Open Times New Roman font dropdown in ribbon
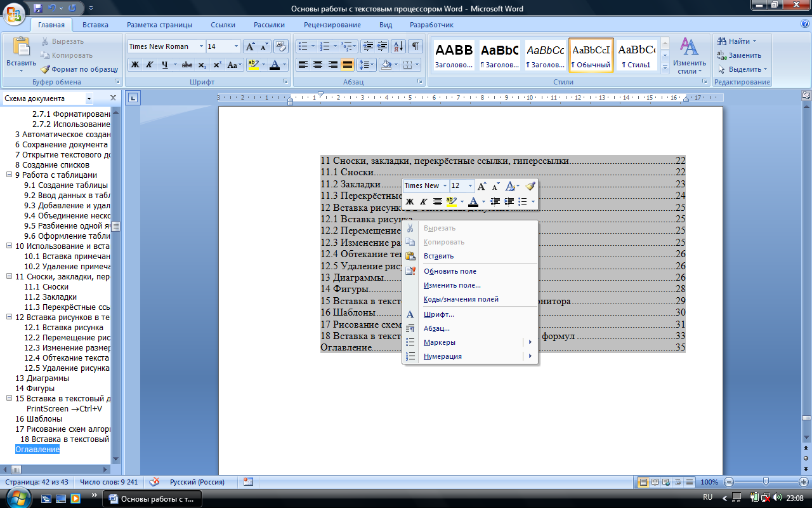The height and width of the screenshot is (508, 812). pyautogui.click(x=202, y=46)
